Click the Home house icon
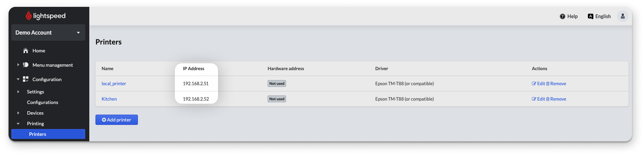644x155 pixels. pyautogui.click(x=26, y=51)
